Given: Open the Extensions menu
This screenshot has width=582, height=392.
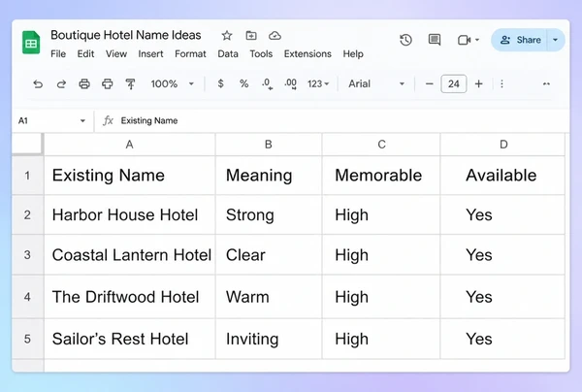Looking at the screenshot, I should (x=307, y=53).
